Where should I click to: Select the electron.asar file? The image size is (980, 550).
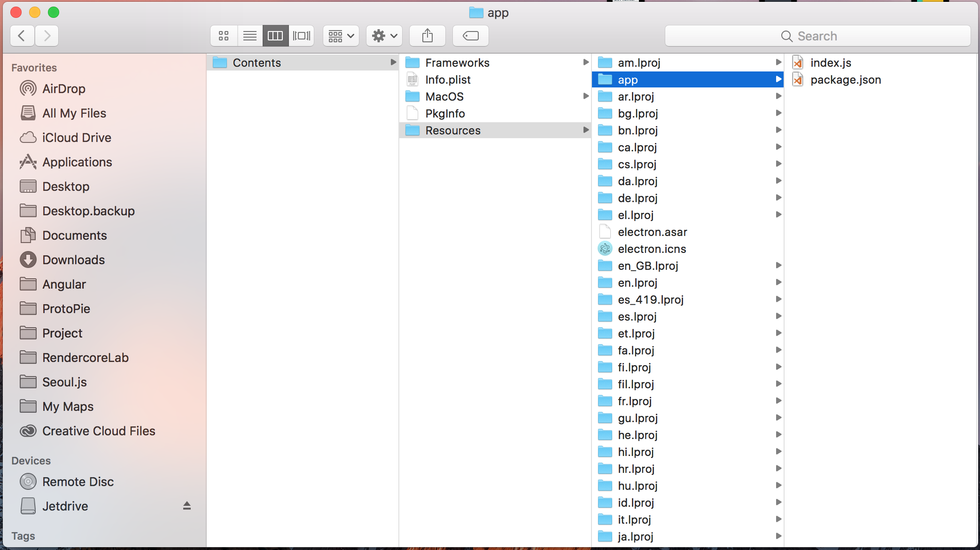coord(652,232)
